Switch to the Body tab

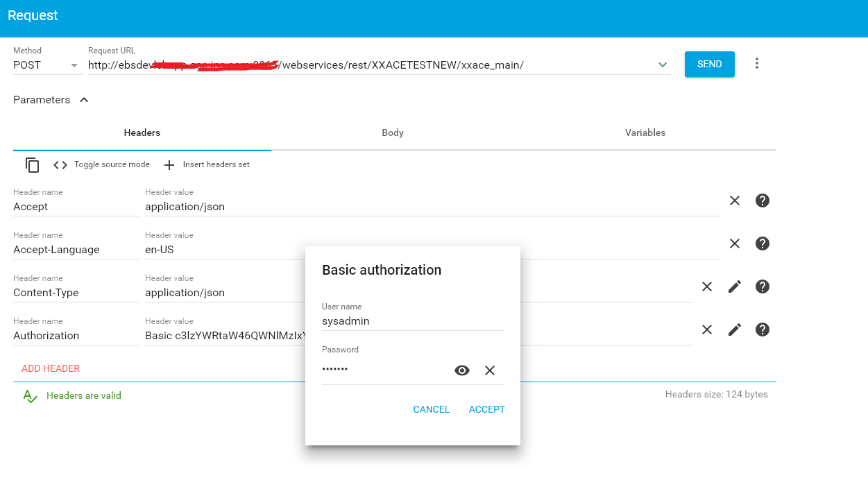coord(392,132)
